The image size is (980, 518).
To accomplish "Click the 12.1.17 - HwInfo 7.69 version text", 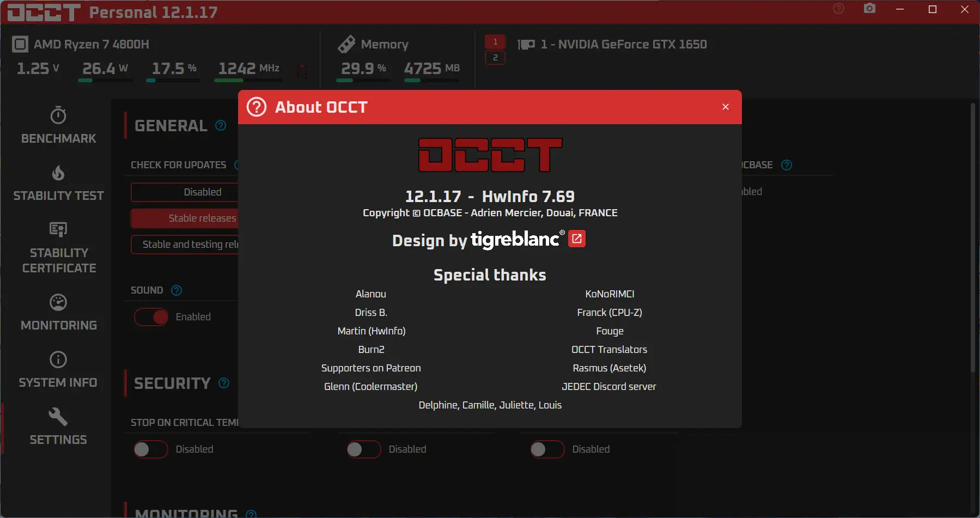I will (x=490, y=196).
